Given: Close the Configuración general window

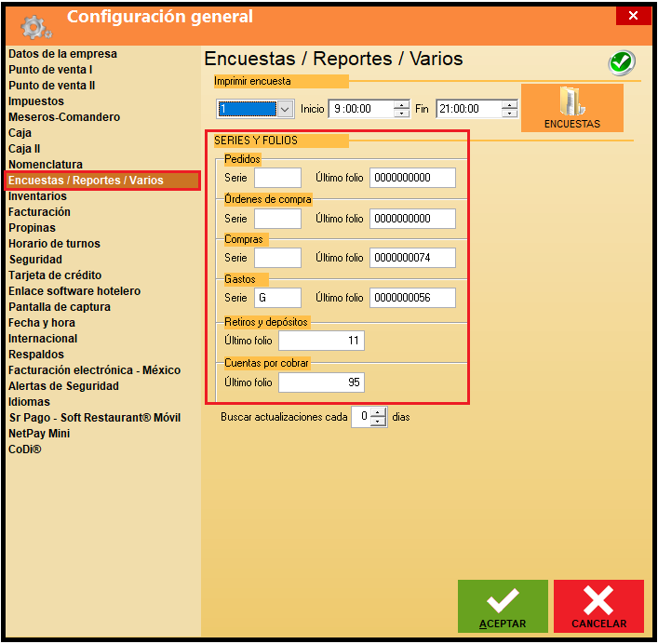Looking at the screenshot, I should (x=633, y=16).
